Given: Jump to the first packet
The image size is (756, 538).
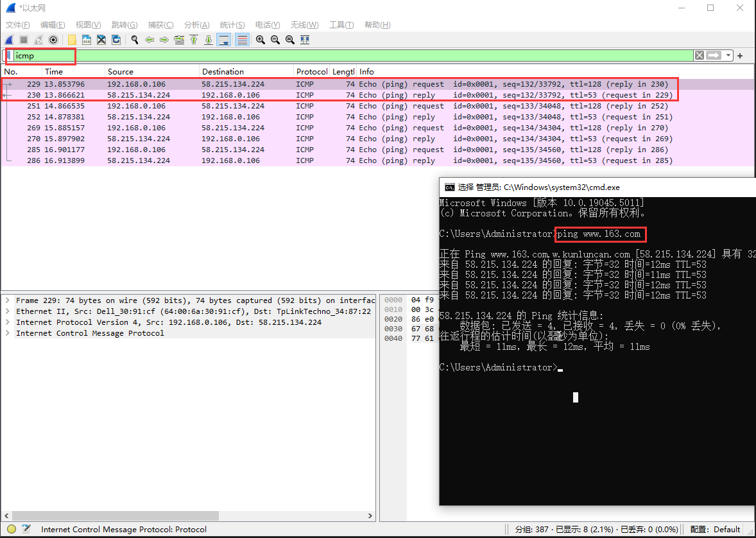Looking at the screenshot, I should pos(194,40).
